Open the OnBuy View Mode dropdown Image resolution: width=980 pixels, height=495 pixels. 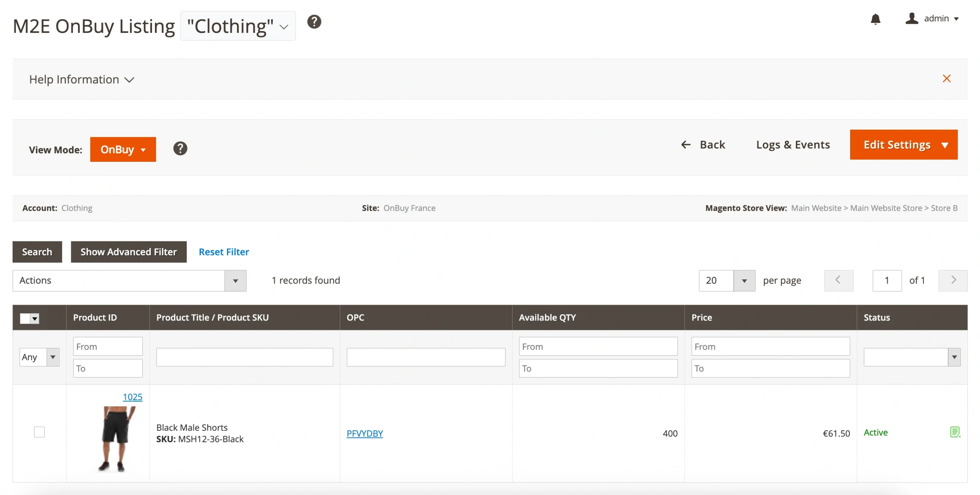point(123,149)
